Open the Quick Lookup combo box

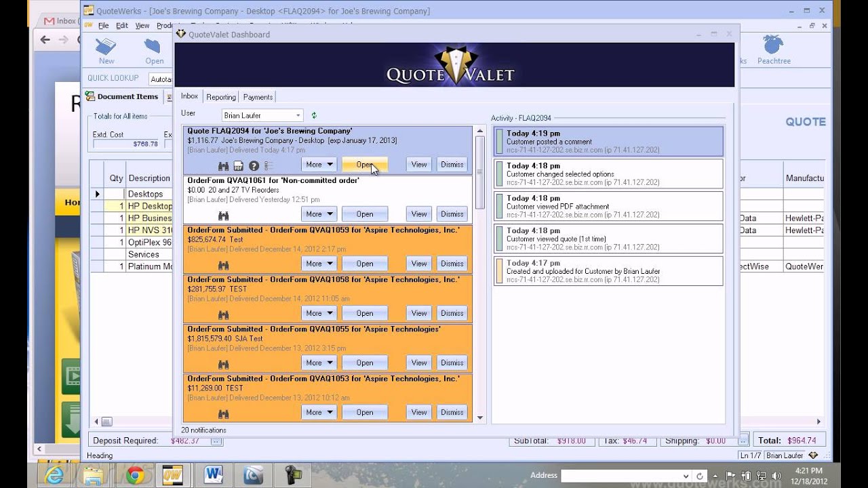click(x=161, y=79)
